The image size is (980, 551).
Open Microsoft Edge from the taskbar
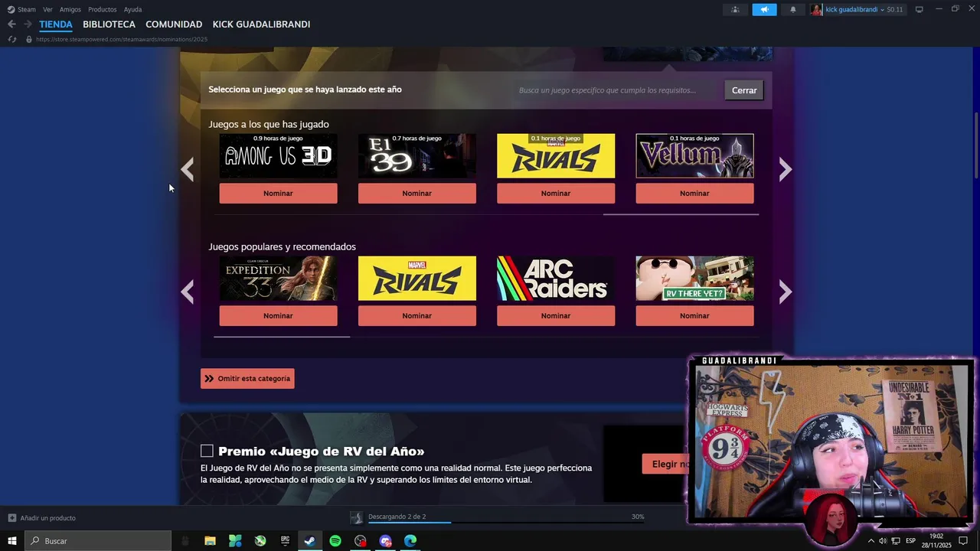tap(410, 541)
